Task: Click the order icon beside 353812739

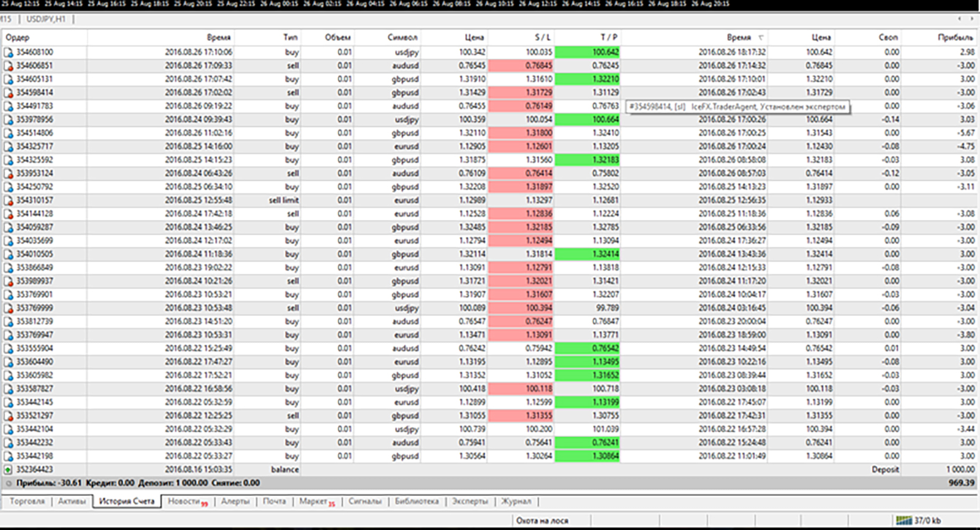Action: [9, 322]
